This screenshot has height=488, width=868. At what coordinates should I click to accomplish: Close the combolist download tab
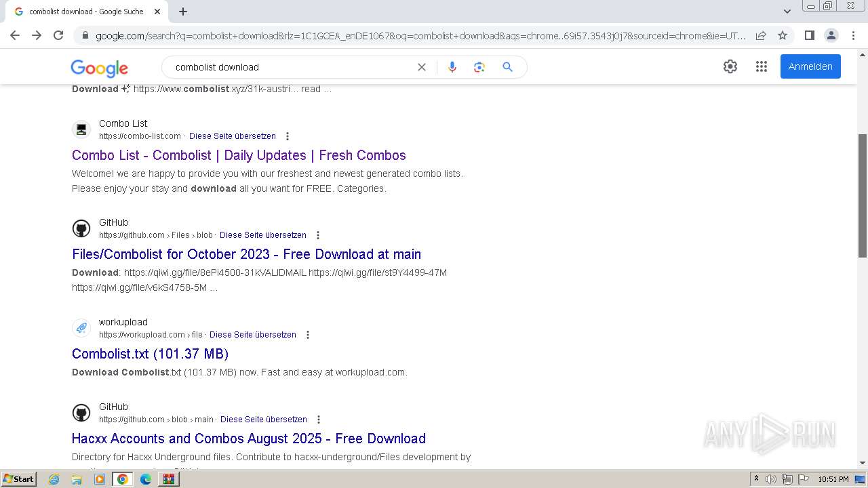click(157, 12)
